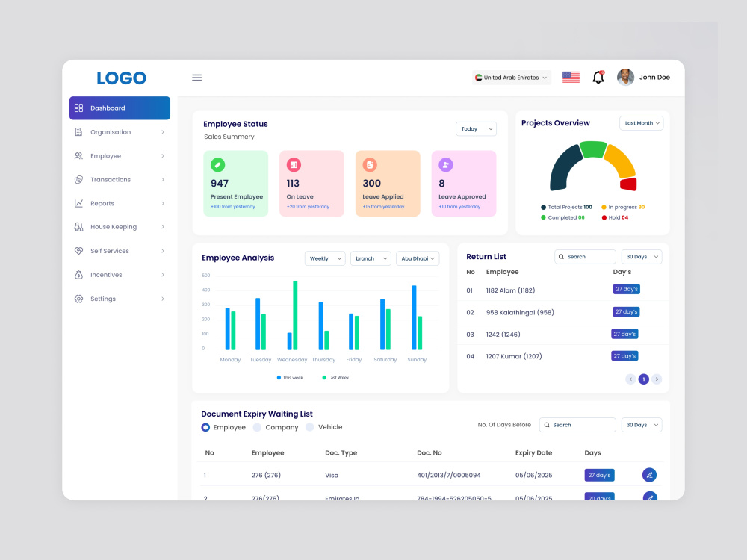Open the Return List 30 Days dropdown
This screenshot has height=560, width=747.
pyautogui.click(x=642, y=257)
